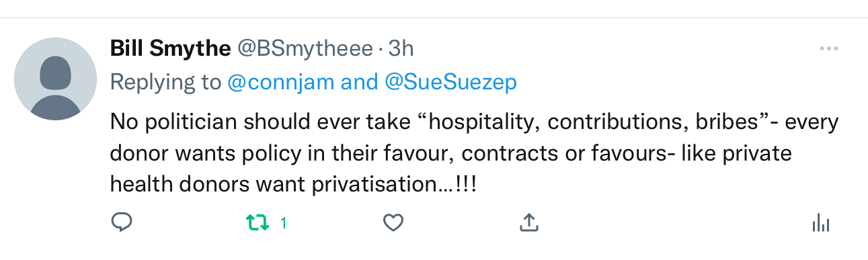Image resolution: width=868 pixels, height=260 pixels.
Task: Reply to Bill Smythe's tweet
Action: click(x=121, y=222)
